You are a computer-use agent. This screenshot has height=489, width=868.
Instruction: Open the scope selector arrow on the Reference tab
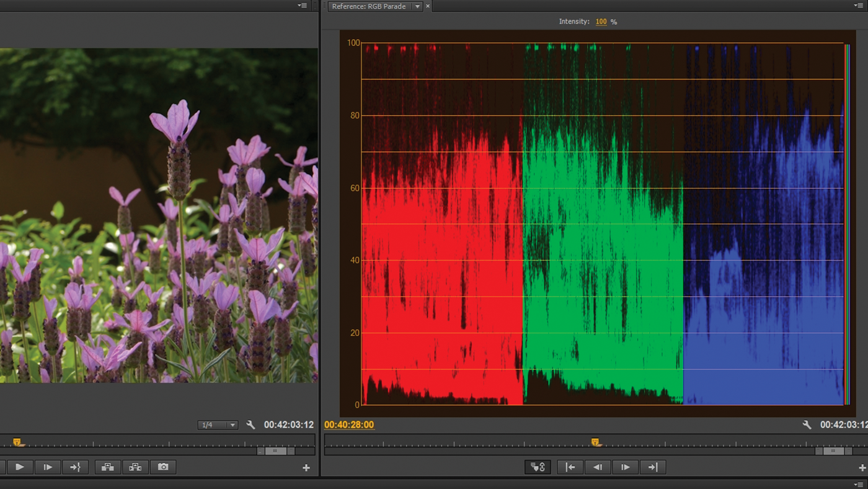coord(418,6)
